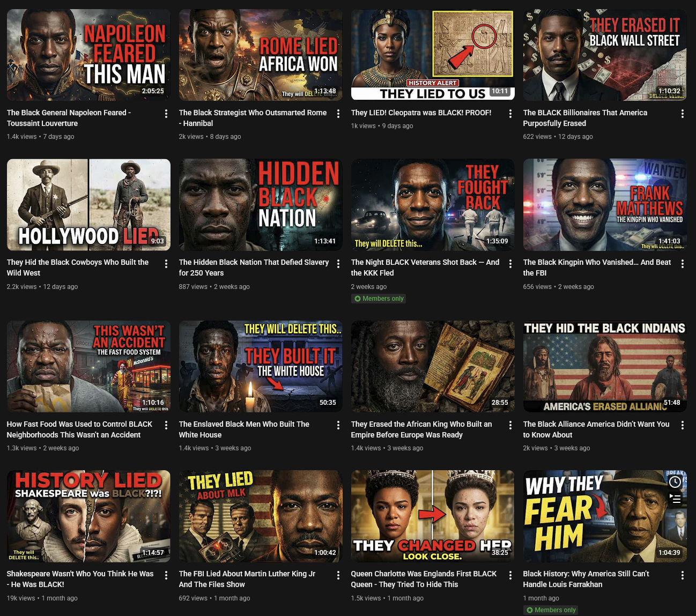
Task: Play the Napoleon Feared This Man thumbnail
Action: coord(88,55)
